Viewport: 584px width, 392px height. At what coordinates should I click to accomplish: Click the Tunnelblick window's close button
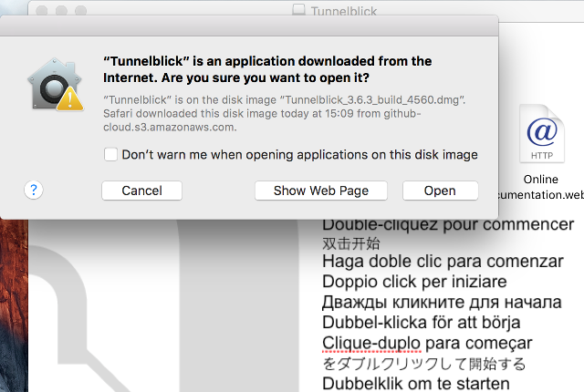42,10
